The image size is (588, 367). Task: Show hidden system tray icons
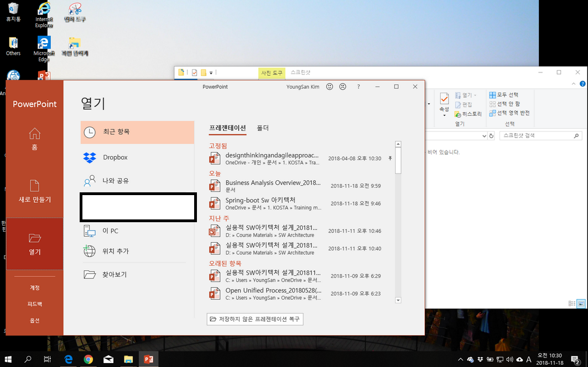pyautogui.click(x=461, y=359)
